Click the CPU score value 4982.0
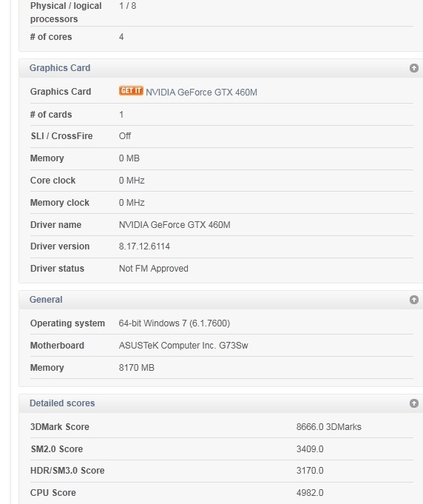The image size is (423, 504). click(310, 493)
